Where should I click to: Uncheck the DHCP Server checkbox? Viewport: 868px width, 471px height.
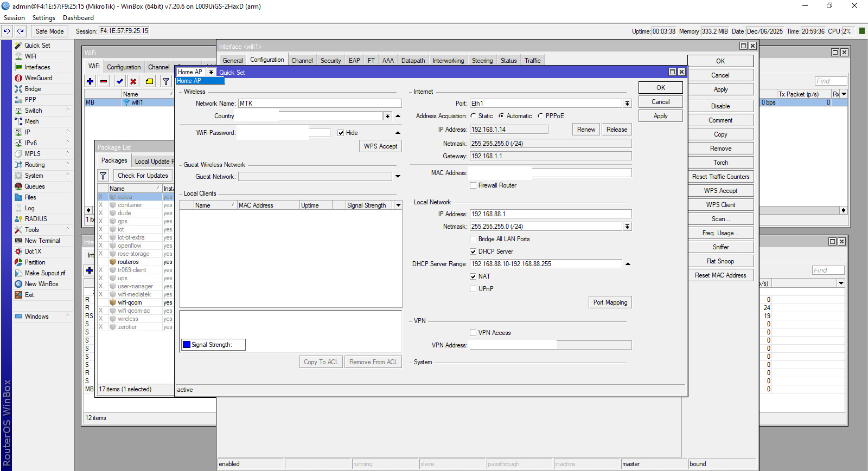[x=473, y=251]
